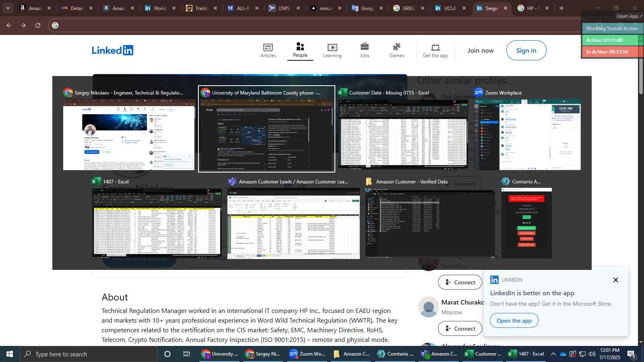Open Amazon C... folder taskbar item
The image size is (644, 362).
pyautogui.click(x=351, y=354)
